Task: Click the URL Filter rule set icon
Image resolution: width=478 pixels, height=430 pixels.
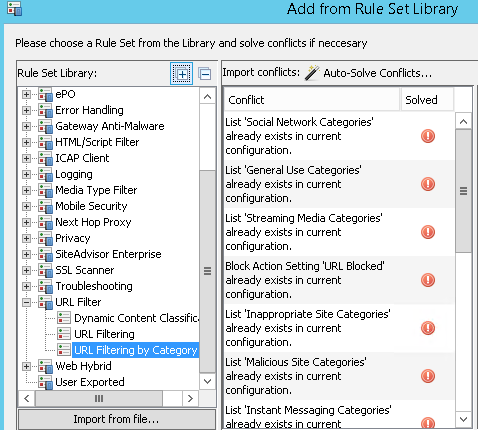Action: tap(45, 302)
